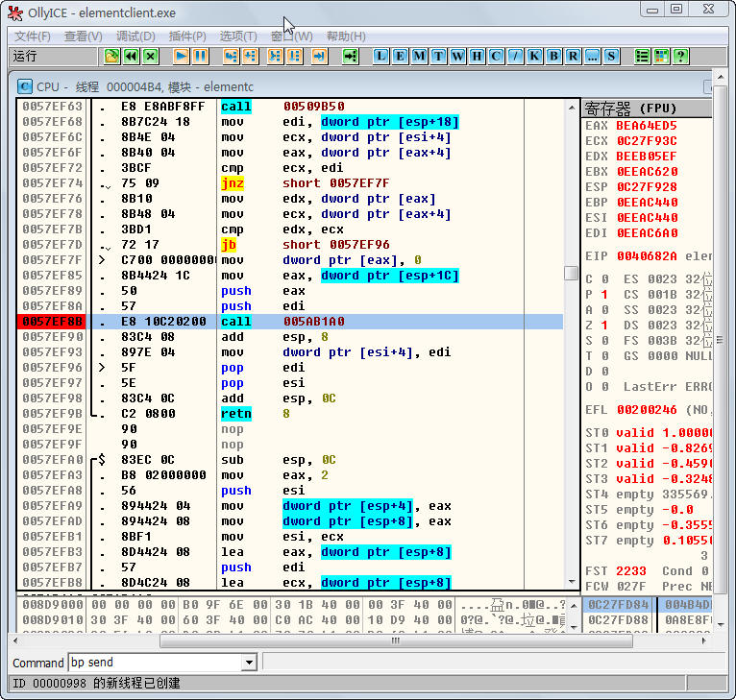The height and width of the screenshot is (700, 736).
Task: Open Memory map with M button
Action: pos(419,57)
